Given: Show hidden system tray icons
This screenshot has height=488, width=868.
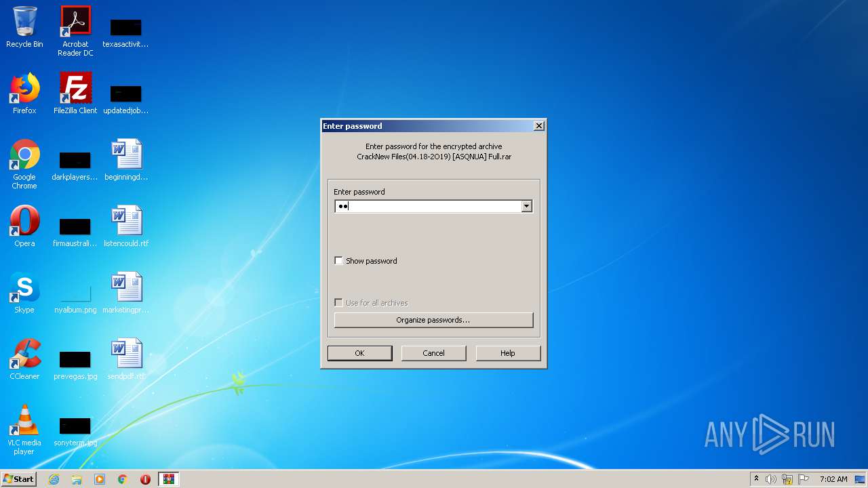Looking at the screenshot, I should pos(757,479).
